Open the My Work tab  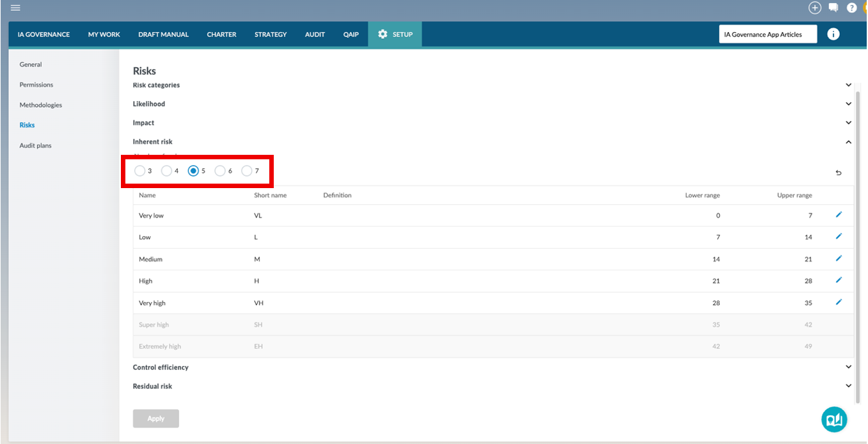(x=104, y=35)
